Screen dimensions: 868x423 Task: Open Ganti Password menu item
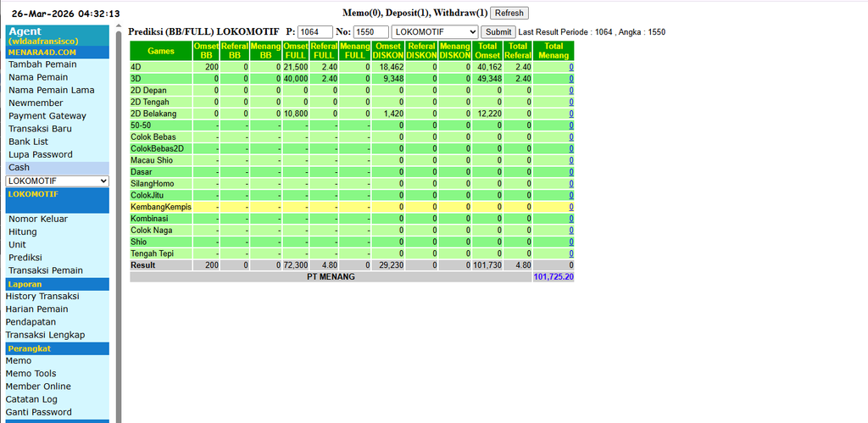click(x=38, y=412)
